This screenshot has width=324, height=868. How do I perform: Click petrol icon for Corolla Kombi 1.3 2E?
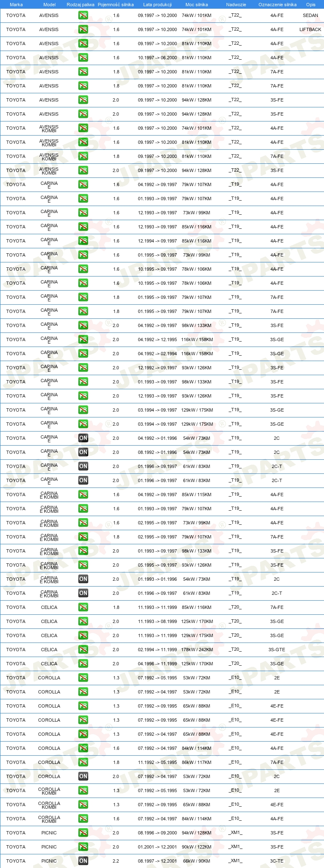coord(83,790)
